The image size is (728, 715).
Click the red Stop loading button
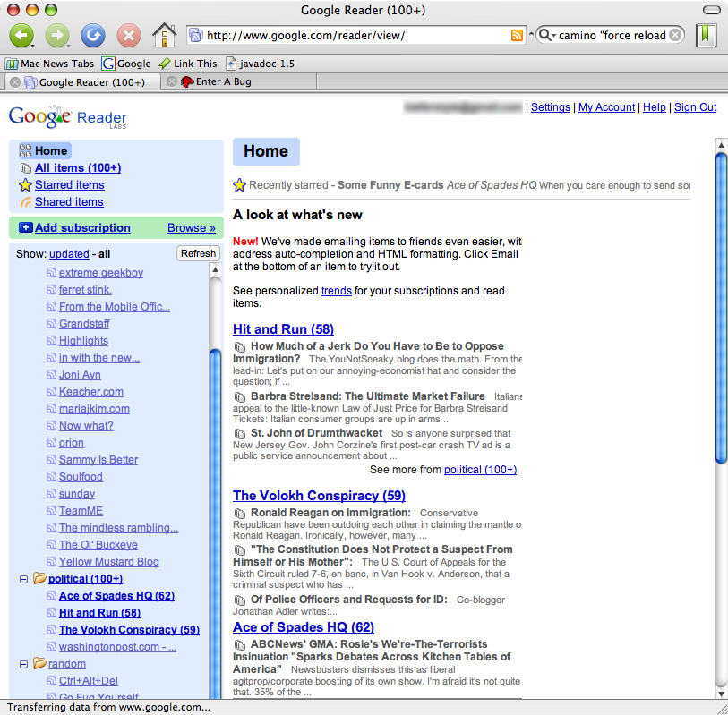(129, 36)
